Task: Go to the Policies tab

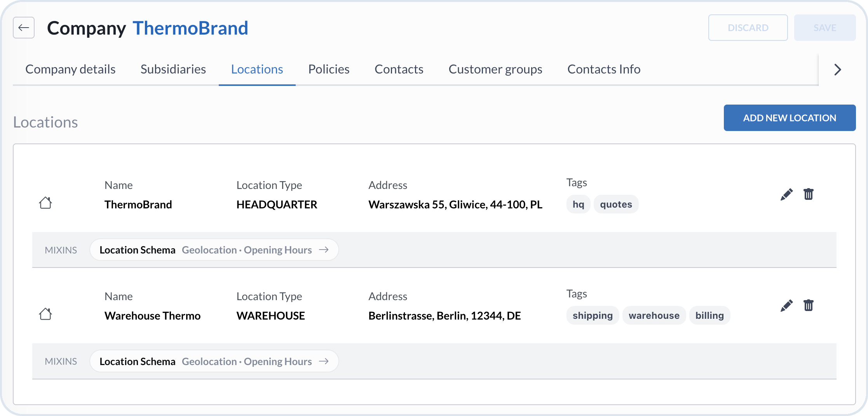Action: [329, 69]
